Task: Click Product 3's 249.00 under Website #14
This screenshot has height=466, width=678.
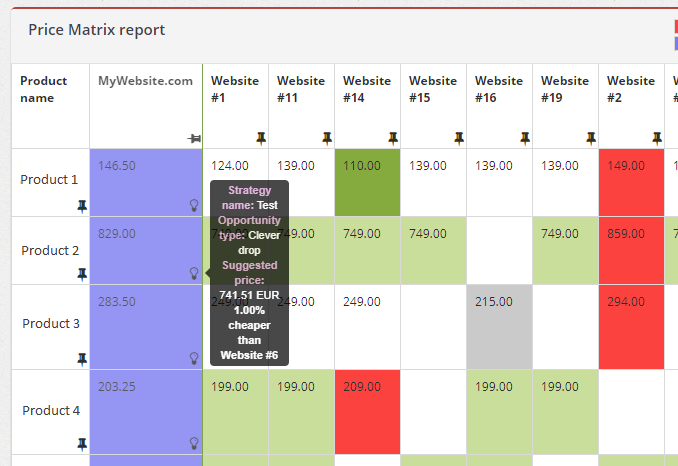Action: click(x=368, y=327)
